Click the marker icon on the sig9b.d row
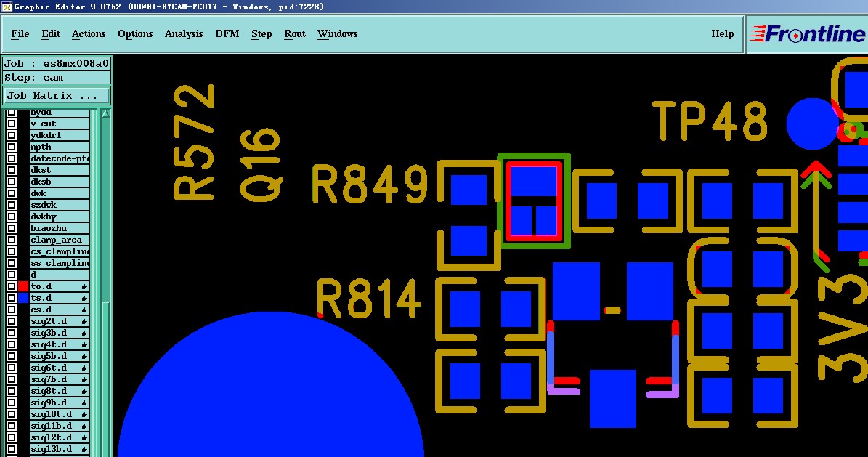 coord(84,403)
